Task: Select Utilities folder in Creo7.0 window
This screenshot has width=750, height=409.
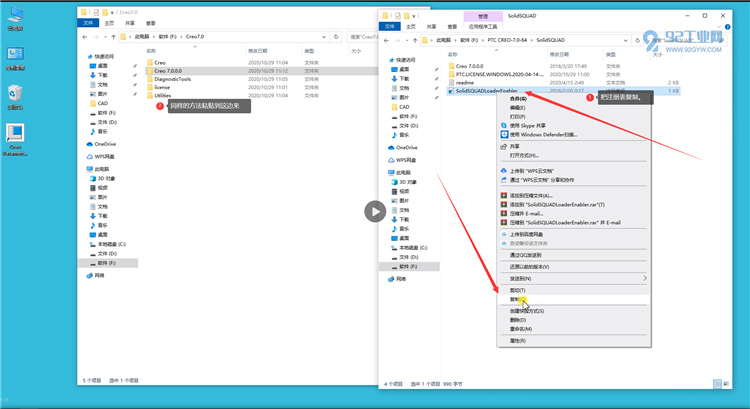Action: point(162,95)
